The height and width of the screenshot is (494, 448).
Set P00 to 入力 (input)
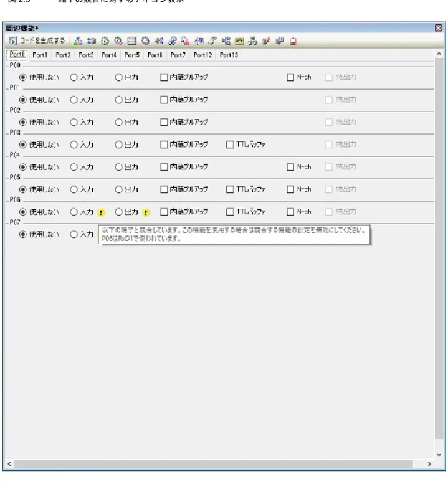click(82, 77)
